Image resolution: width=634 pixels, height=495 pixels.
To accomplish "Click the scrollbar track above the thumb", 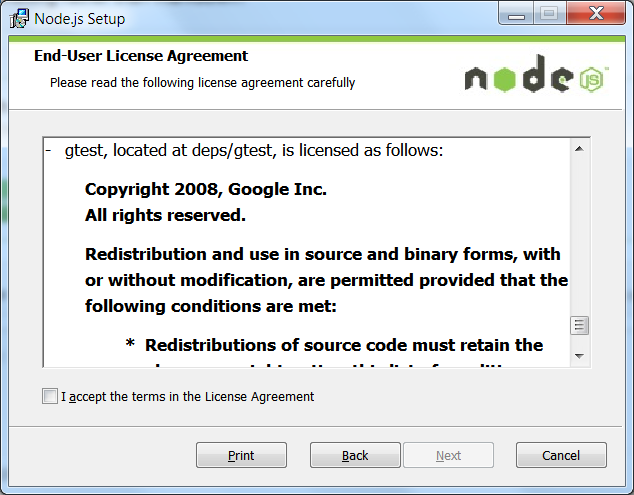I will click(x=579, y=237).
